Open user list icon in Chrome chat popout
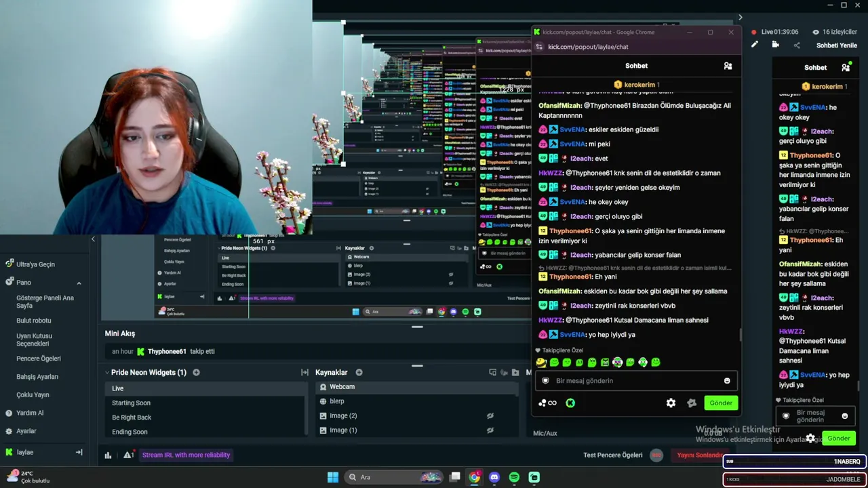The image size is (868, 488). coord(728,66)
